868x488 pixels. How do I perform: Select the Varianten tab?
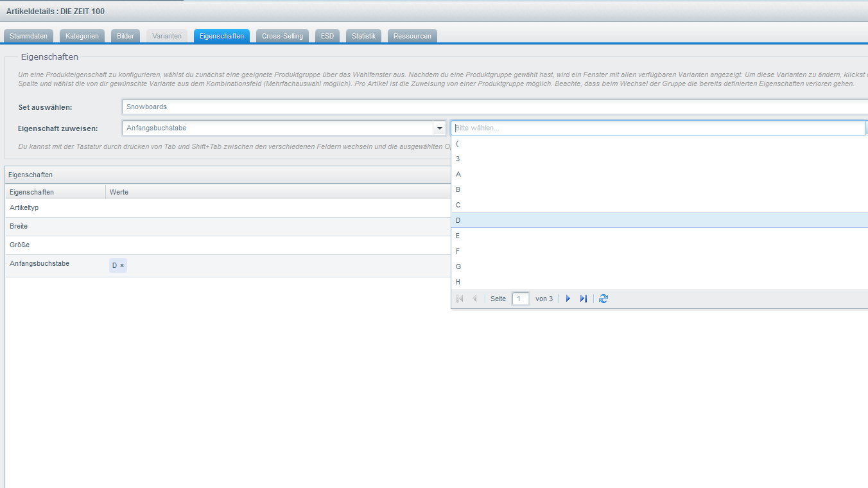click(167, 36)
